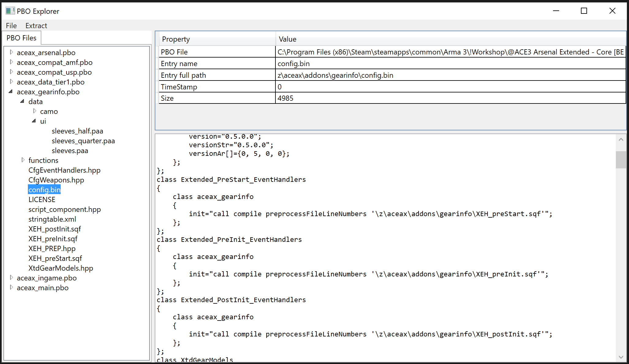This screenshot has height=364, width=629.
Task: Open the Extract menu
Action: (x=36, y=26)
